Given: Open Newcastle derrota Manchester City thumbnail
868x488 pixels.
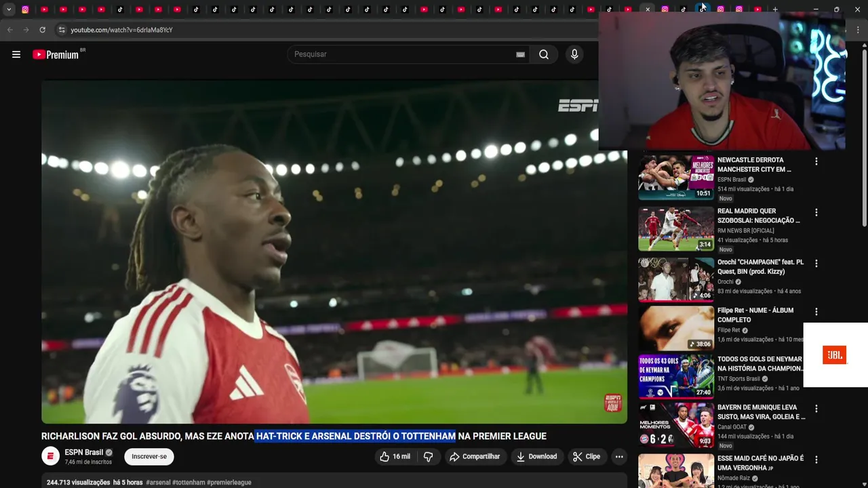Looking at the screenshot, I should (676, 178).
